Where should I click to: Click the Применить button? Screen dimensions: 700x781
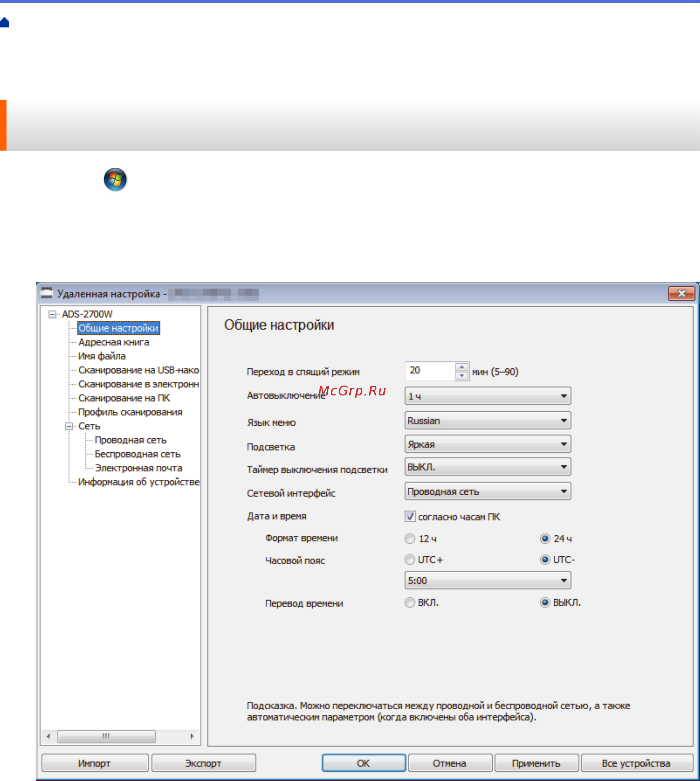pyautogui.click(x=536, y=763)
